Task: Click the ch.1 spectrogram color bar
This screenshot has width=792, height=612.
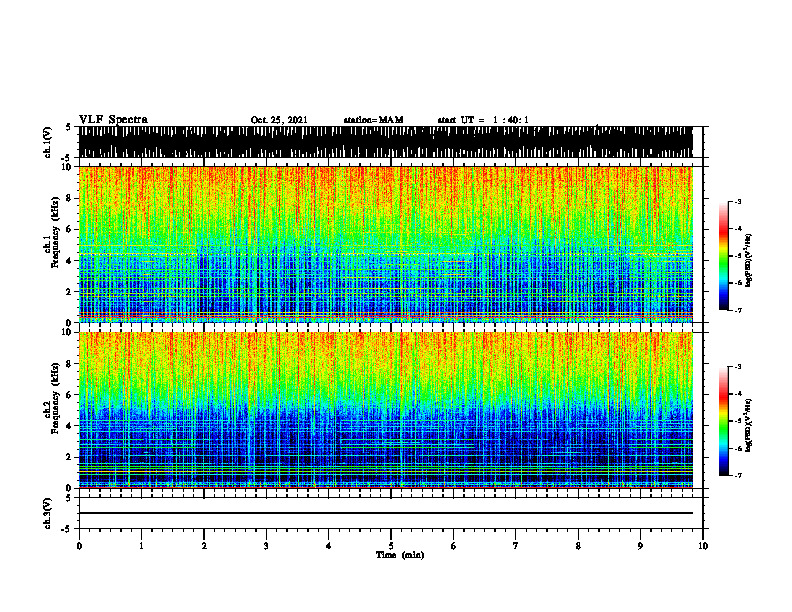Action: point(724,256)
